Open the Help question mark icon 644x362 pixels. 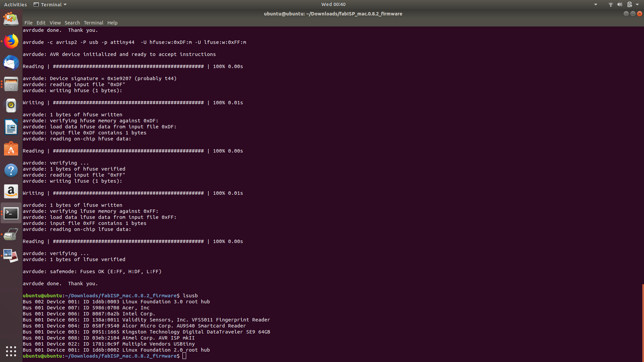click(11, 170)
